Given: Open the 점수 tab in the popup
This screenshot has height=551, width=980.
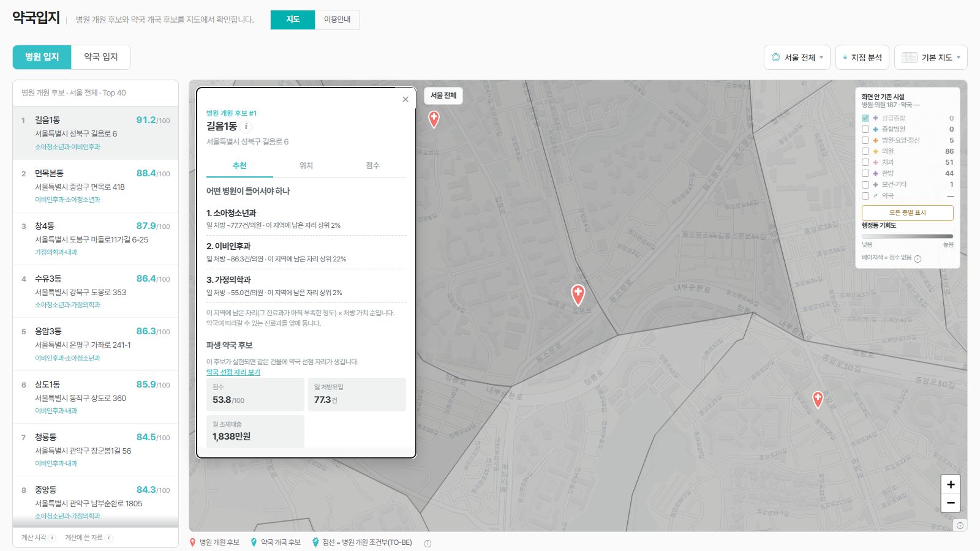Looking at the screenshot, I should point(373,166).
